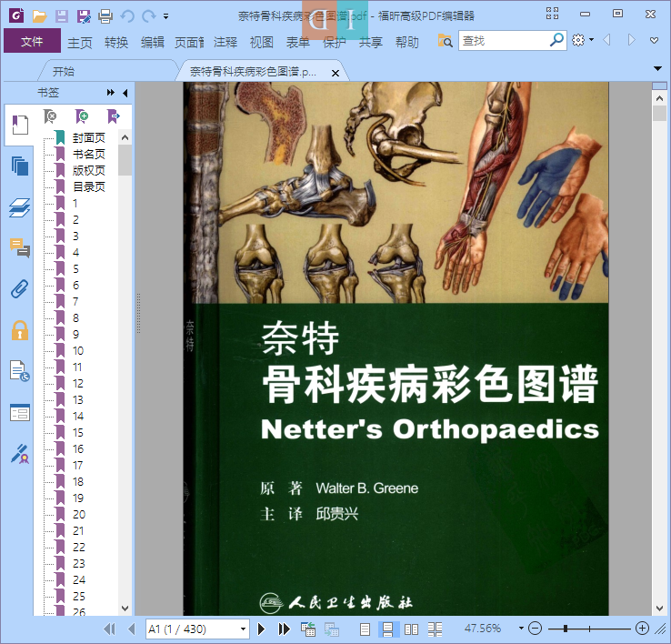671x644 pixels.
Task: Select facing pages view mode
Action: click(x=411, y=629)
